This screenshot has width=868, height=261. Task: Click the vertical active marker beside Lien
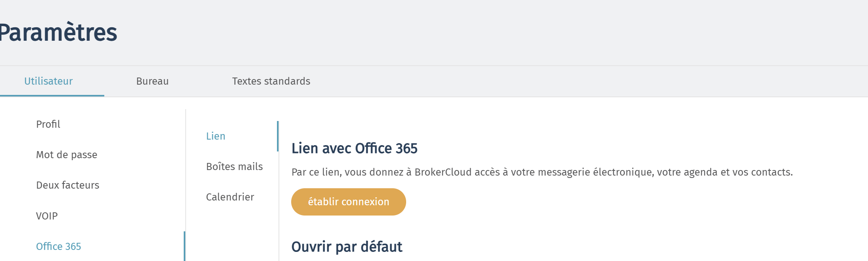[x=278, y=136]
